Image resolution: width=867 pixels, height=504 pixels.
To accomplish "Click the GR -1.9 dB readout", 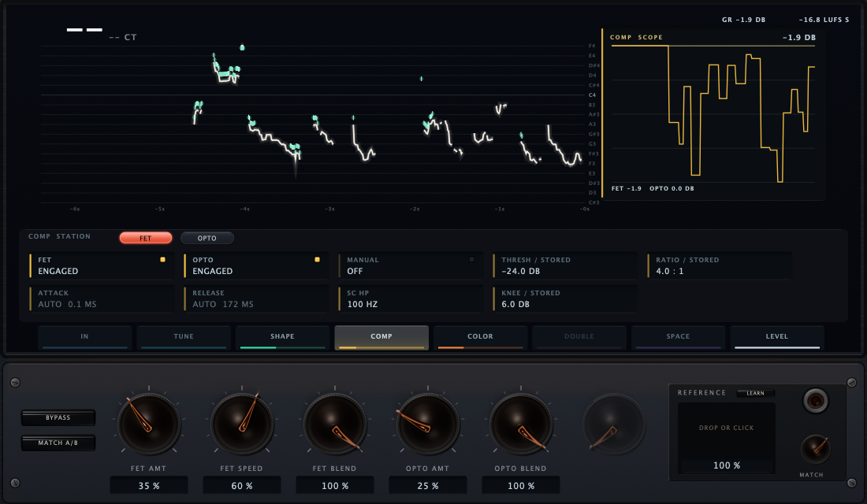I will pos(744,20).
